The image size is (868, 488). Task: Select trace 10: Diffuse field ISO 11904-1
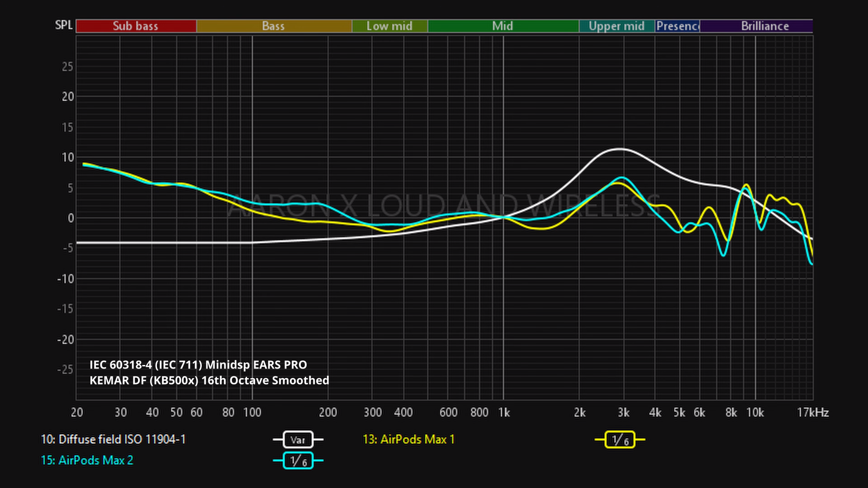click(x=113, y=440)
